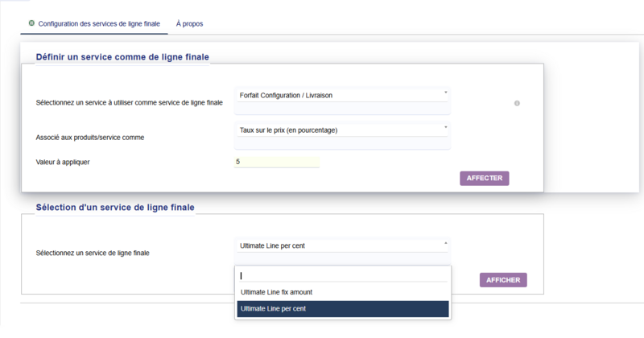Click the 'Valeur à appliquer' field containing 5
This screenshot has height=338, width=644.
[x=276, y=162]
